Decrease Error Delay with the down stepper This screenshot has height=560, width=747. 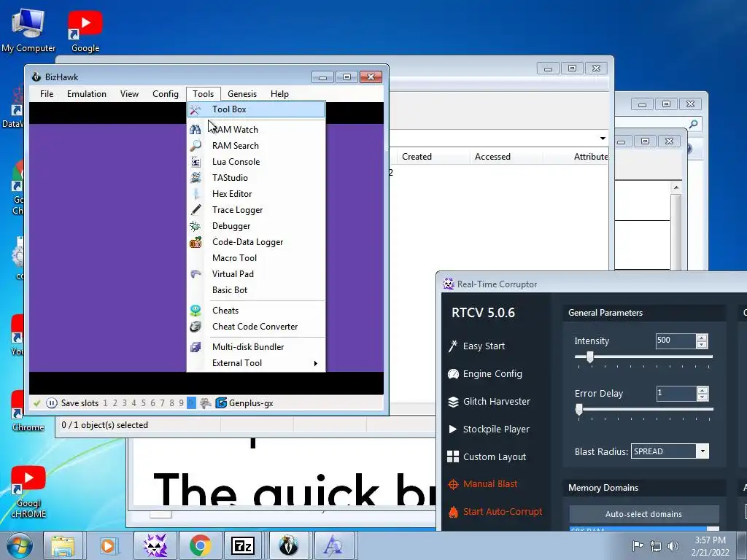click(x=701, y=397)
